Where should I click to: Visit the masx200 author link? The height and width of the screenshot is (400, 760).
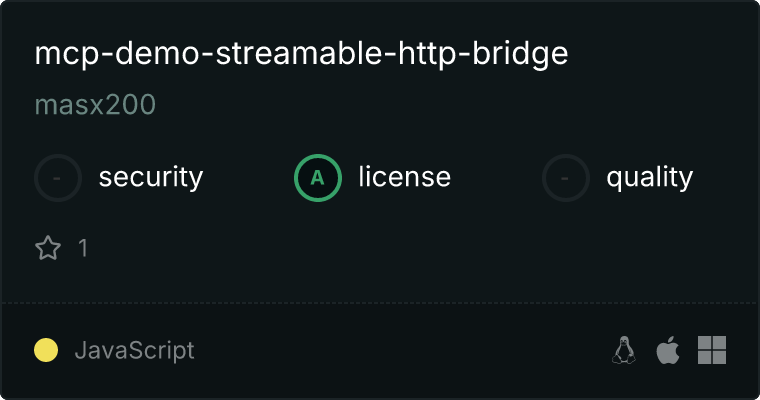95,105
